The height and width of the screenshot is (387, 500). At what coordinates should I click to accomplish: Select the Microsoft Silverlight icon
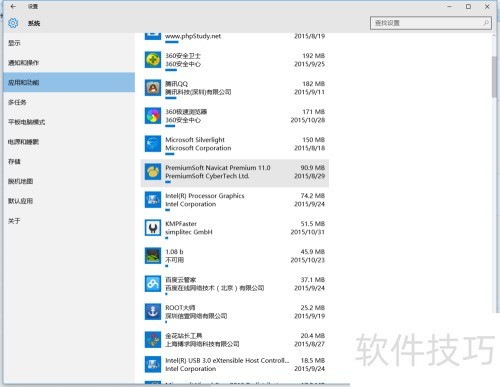(153, 144)
